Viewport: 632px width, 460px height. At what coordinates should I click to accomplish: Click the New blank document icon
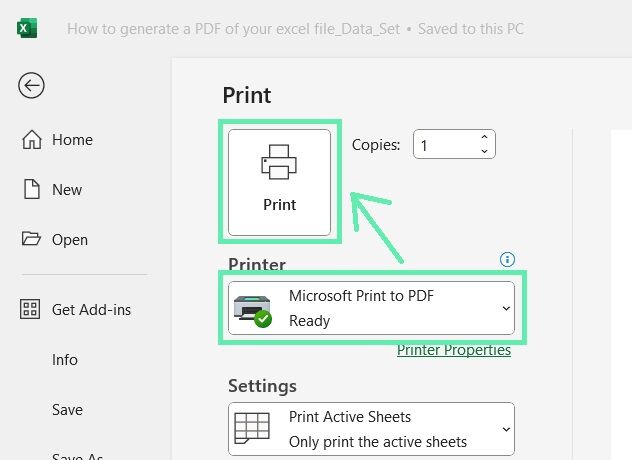pos(31,189)
